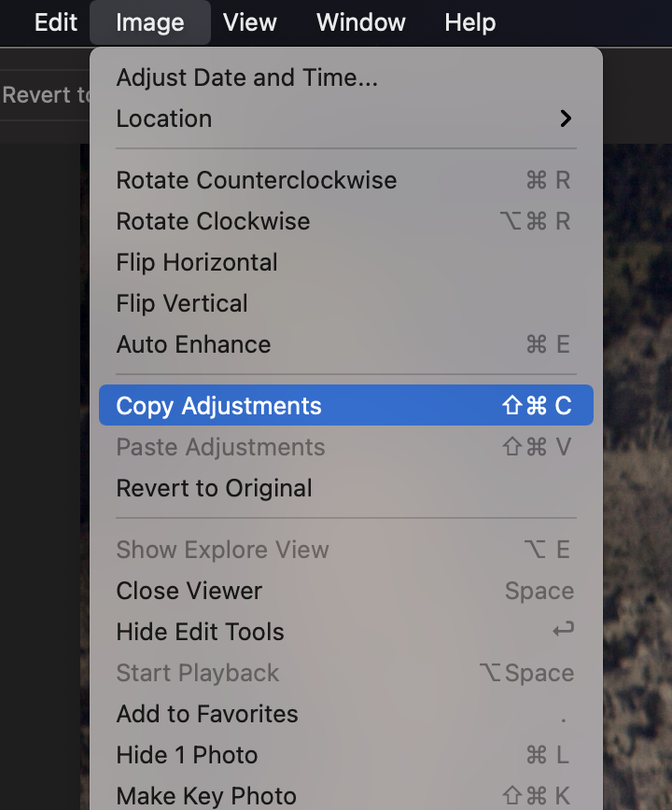
Task: Select Rotate Clockwise
Action: click(346, 221)
